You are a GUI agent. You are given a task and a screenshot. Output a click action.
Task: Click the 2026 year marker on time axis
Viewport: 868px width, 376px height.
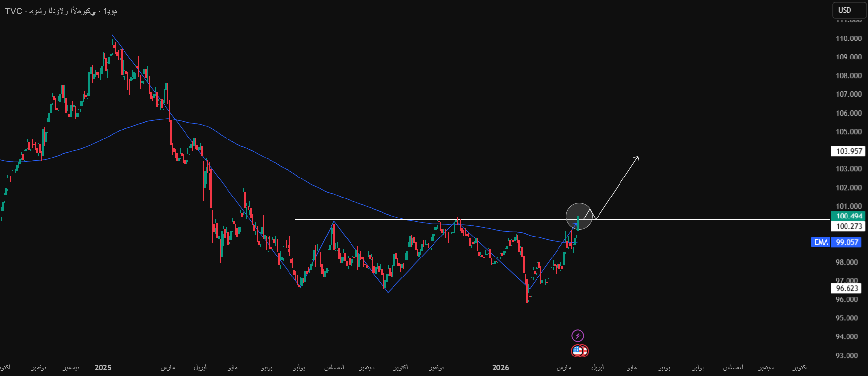[x=500, y=367]
